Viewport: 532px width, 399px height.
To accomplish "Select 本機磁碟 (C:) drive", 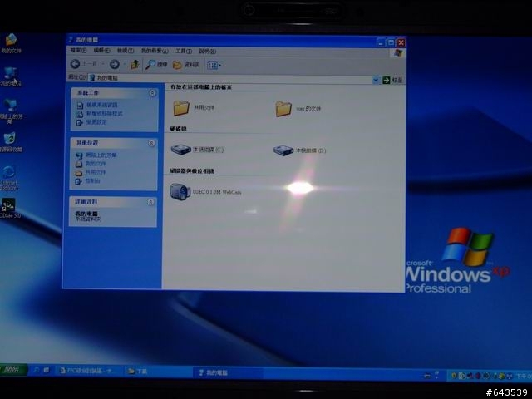I will pos(197,150).
